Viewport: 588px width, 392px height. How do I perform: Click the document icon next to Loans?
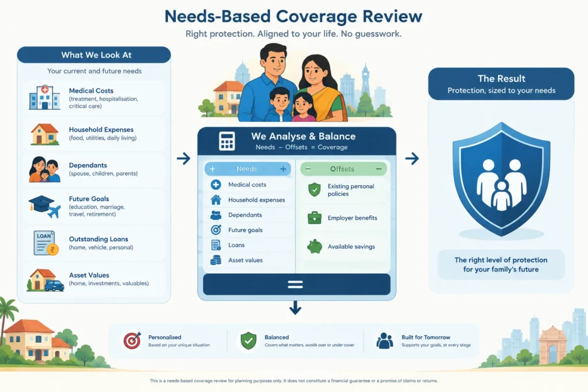216,244
